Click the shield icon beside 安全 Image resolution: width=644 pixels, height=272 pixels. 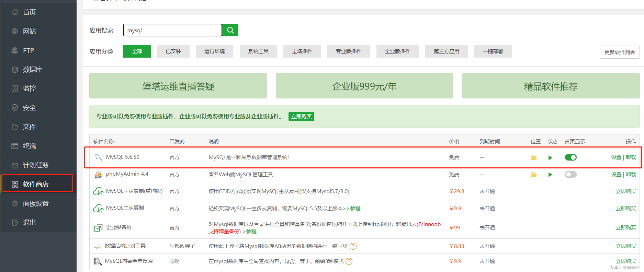15,108
